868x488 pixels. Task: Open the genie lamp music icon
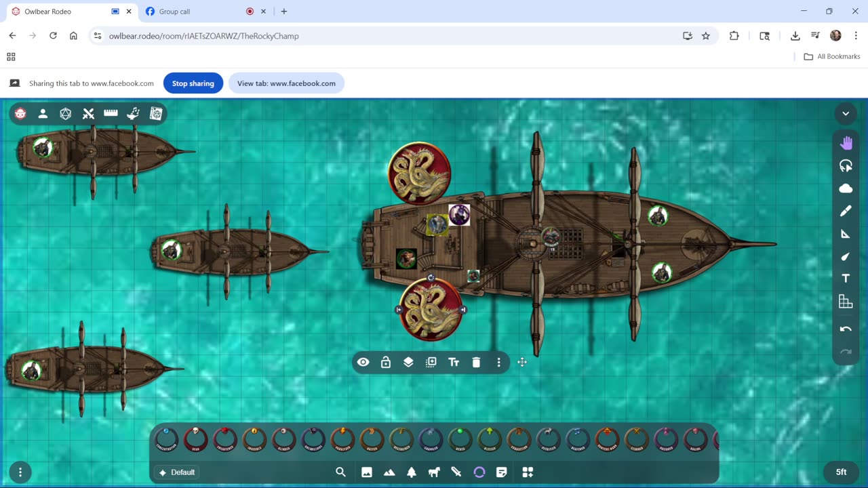point(133,114)
